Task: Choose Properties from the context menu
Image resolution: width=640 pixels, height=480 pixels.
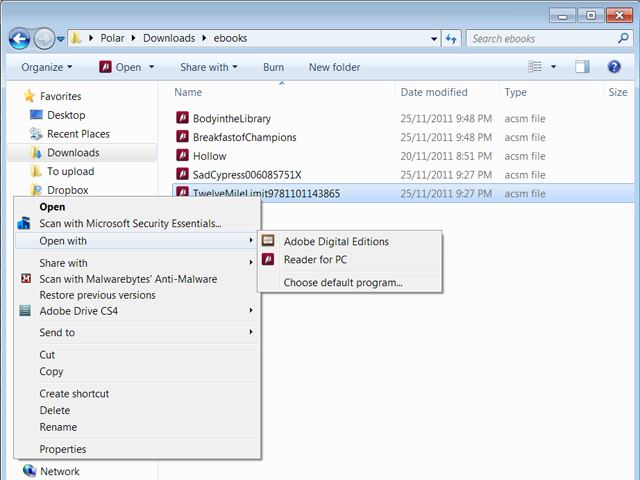Action: 63,449
